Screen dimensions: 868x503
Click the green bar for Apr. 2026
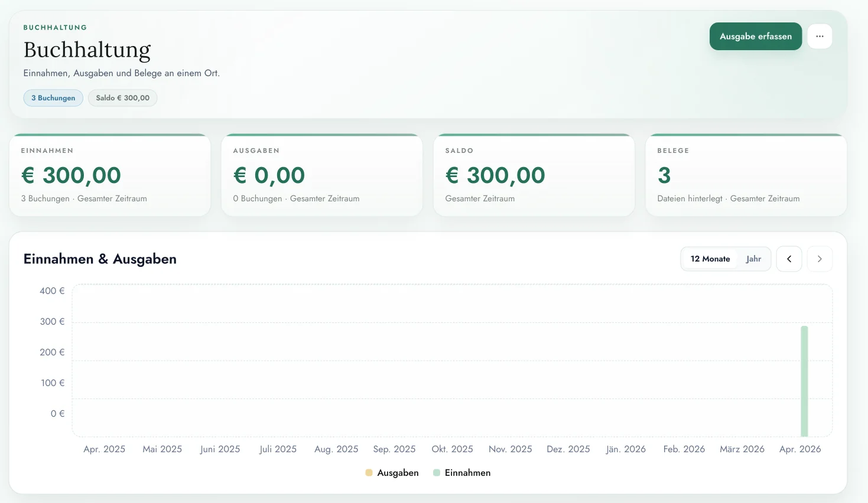click(x=804, y=381)
